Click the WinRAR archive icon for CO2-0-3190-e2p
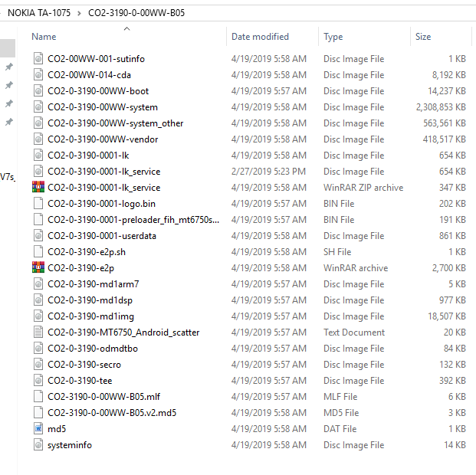Viewport: 476px width, 475px height. point(38,267)
